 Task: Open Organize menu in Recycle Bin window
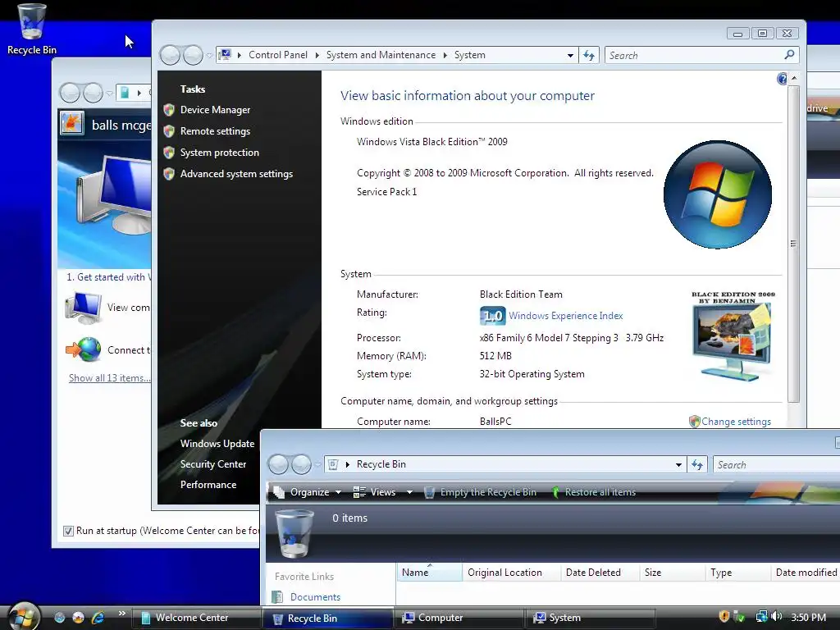(x=308, y=492)
